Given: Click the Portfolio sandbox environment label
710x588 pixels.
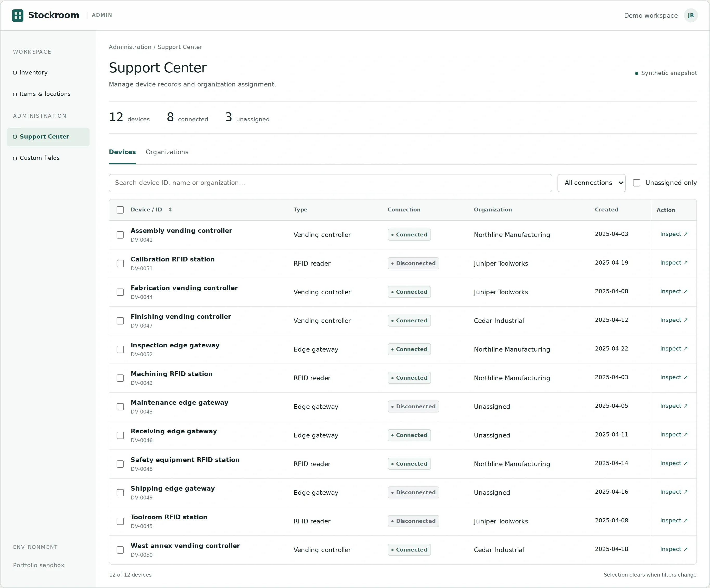Looking at the screenshot, I should click(x=39, y=565).
